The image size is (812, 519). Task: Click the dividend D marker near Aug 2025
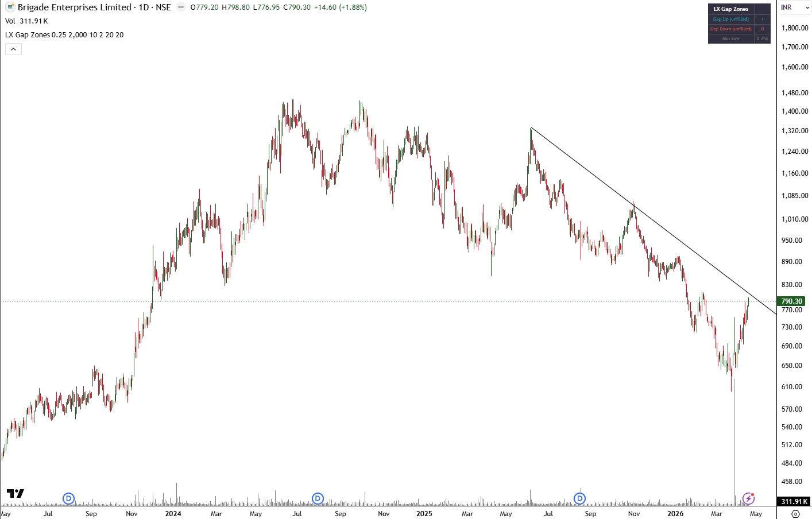click(580, 498)
